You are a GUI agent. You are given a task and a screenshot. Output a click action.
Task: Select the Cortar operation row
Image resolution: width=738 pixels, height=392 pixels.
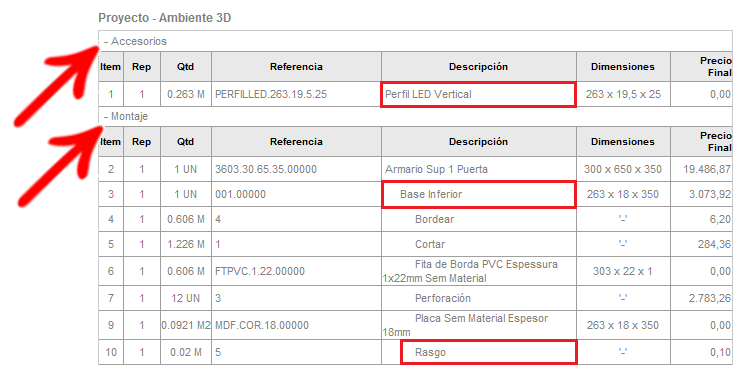(x=415, y=244)
